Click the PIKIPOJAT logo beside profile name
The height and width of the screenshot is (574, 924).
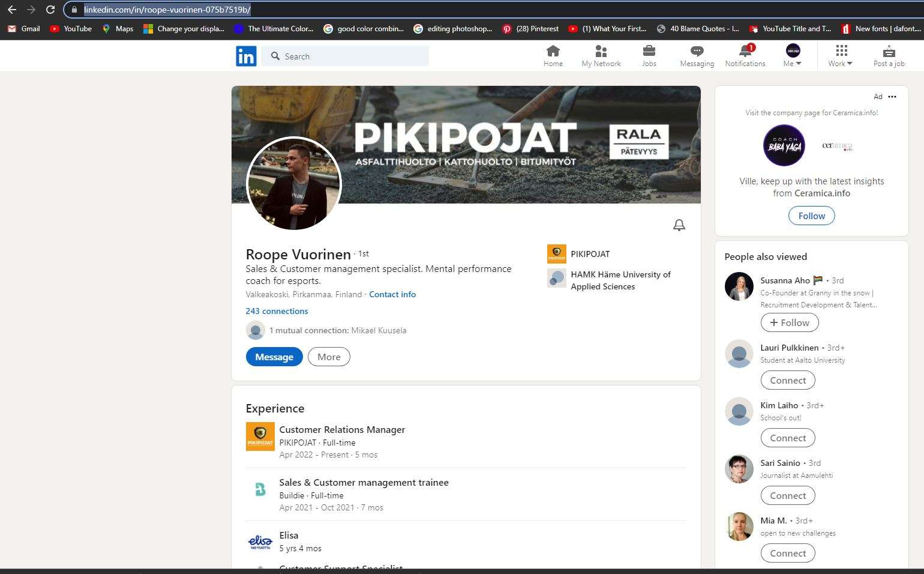pyautogui.click(x=557, y=254)
